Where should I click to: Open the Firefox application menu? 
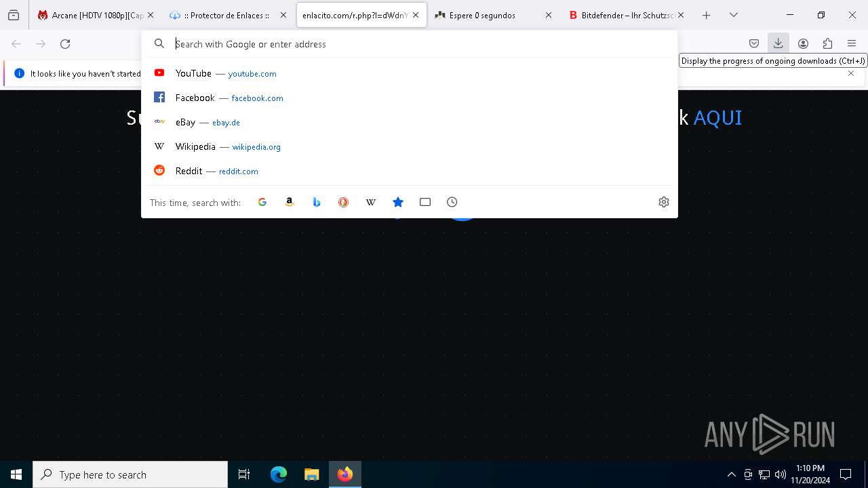[852, 44]
